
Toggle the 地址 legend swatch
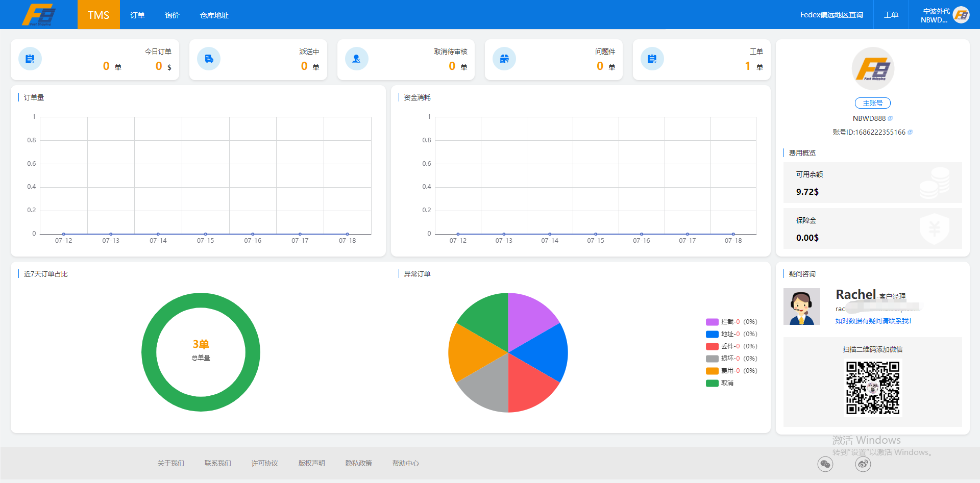click(x=712, y=334)
